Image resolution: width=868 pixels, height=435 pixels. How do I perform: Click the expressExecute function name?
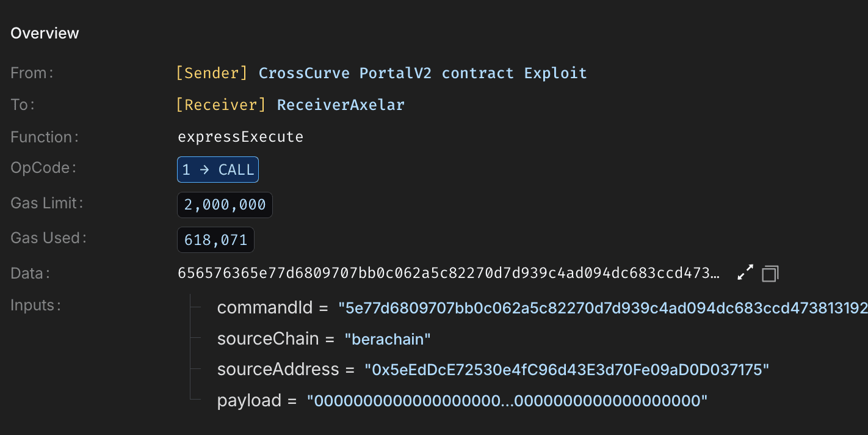(x=241, y=137)
